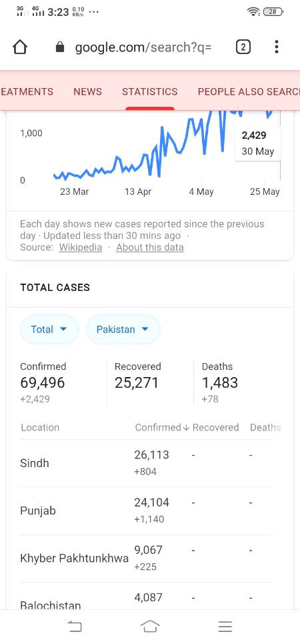Screen dimensions: 300x644
Task: Tap the Android recent apps menu icon
Action: coord(225,627)
